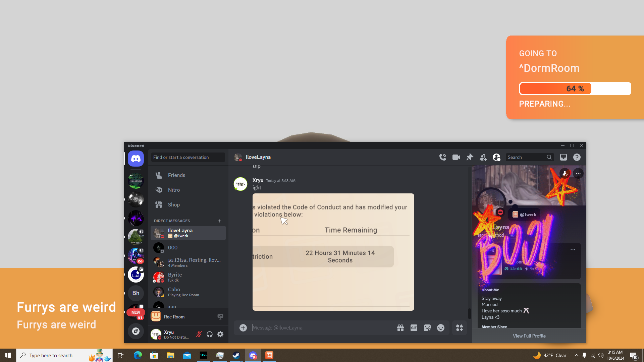Open message attachment plus menu

click(x=243, y=328)
